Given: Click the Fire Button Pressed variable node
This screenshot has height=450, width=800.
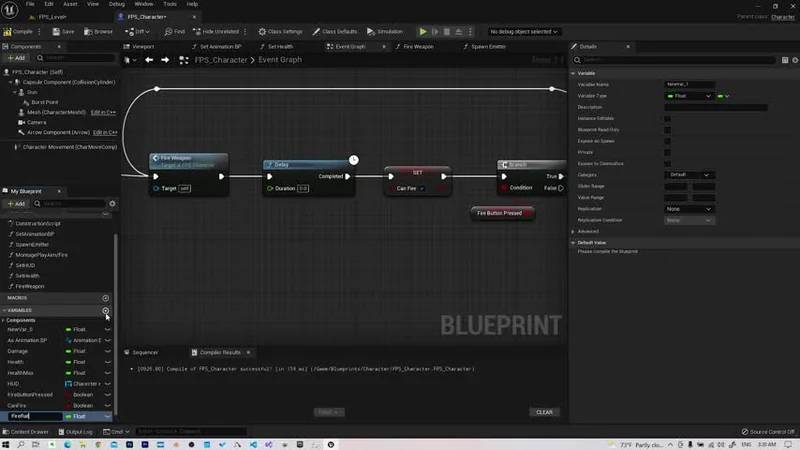Looking at the screenshot, I should pyautogui.click(x=503, y=213).
